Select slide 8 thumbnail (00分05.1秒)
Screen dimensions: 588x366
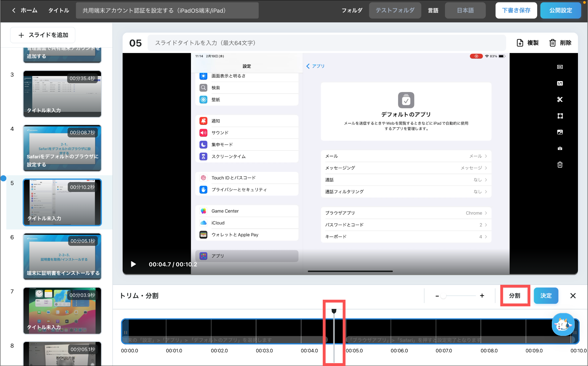pyautogui.click(x=62, y=353)
